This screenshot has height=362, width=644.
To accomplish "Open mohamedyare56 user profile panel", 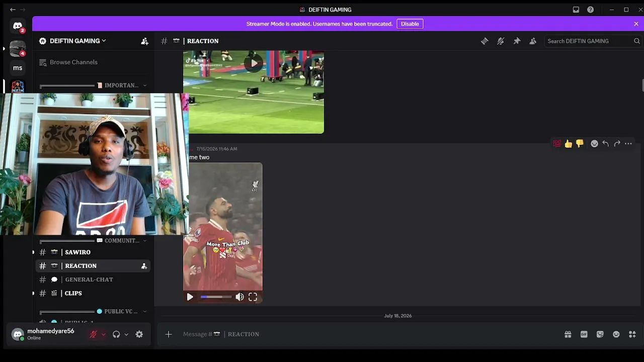I will point(45,334).
